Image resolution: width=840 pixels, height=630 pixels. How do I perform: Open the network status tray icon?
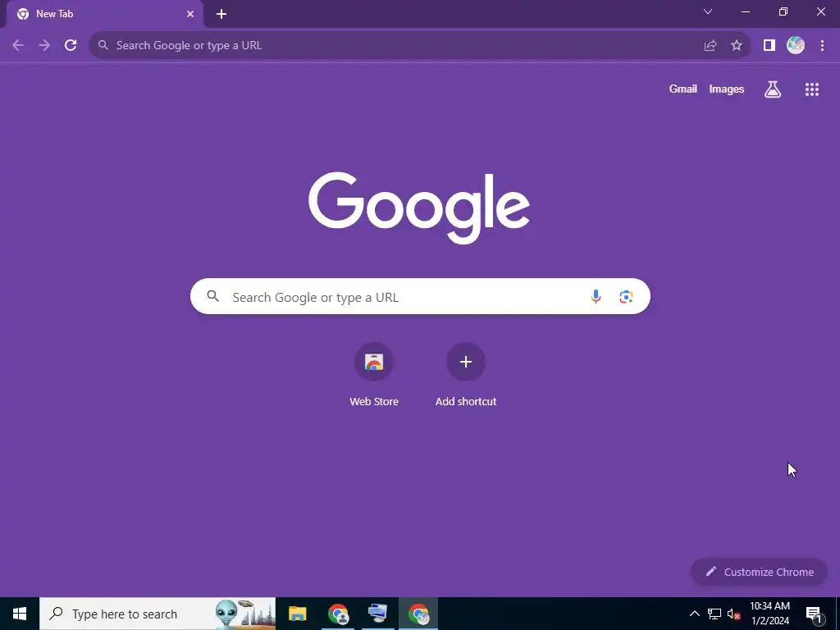tap(714, 614)
